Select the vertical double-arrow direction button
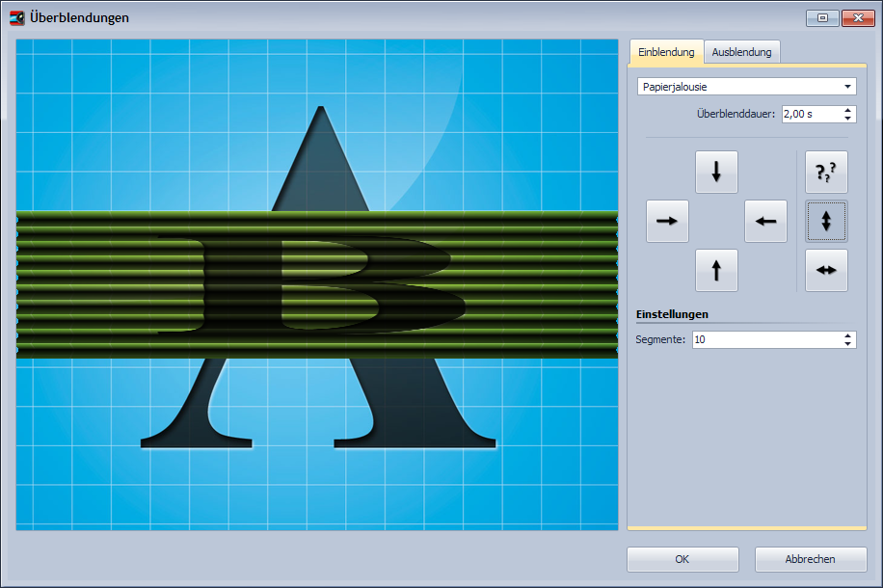This screenshot has height=588, width=883. click(x=826, y=221)
